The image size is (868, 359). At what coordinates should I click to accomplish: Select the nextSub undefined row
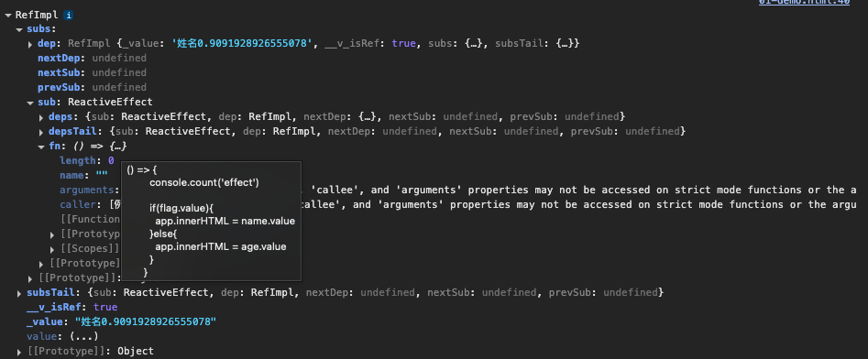[92, 72]
